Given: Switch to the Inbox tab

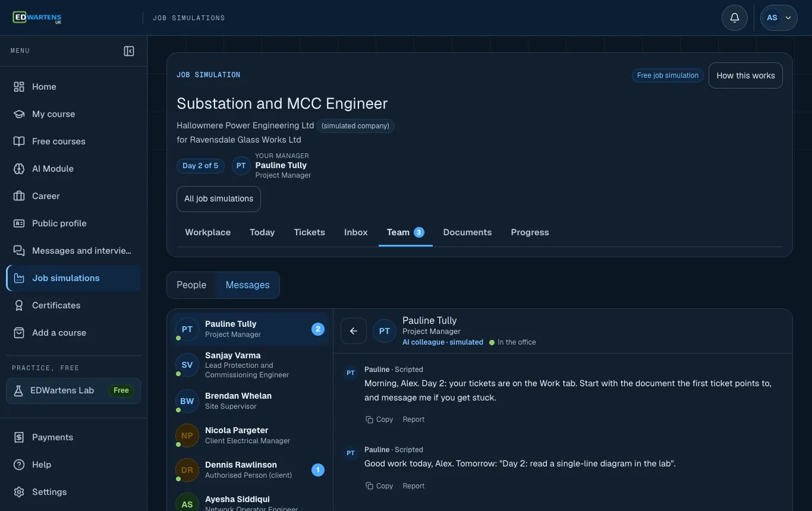Looking at the screenshot, I should [x=356, y=232].
